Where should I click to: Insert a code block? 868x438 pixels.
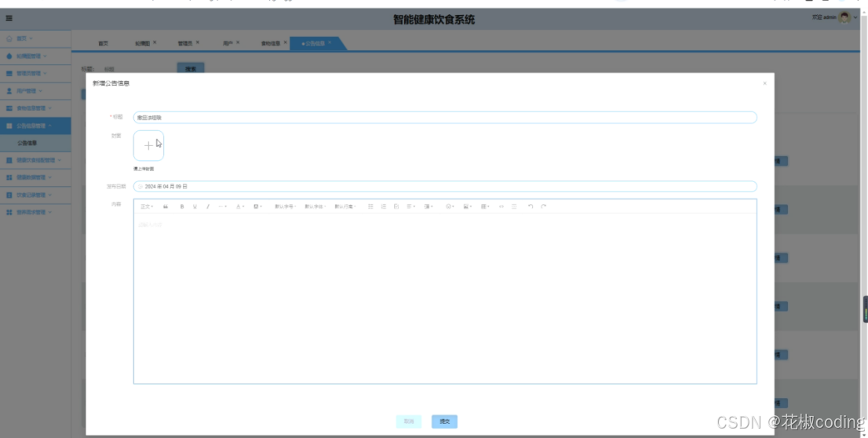501,206
